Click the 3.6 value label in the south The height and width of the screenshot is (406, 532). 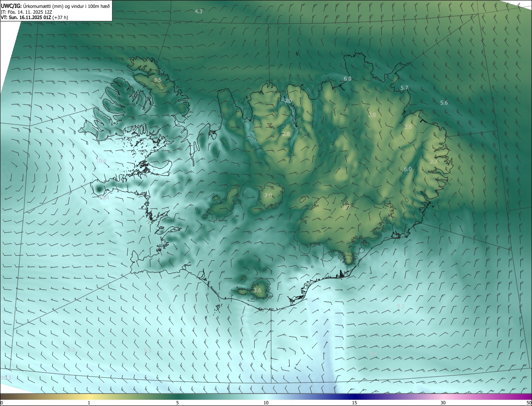257,290
